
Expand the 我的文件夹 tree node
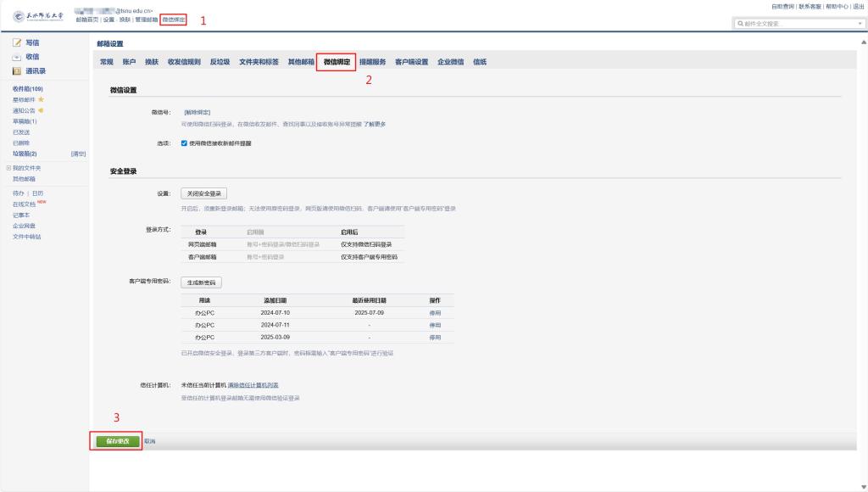coord(8,168)
